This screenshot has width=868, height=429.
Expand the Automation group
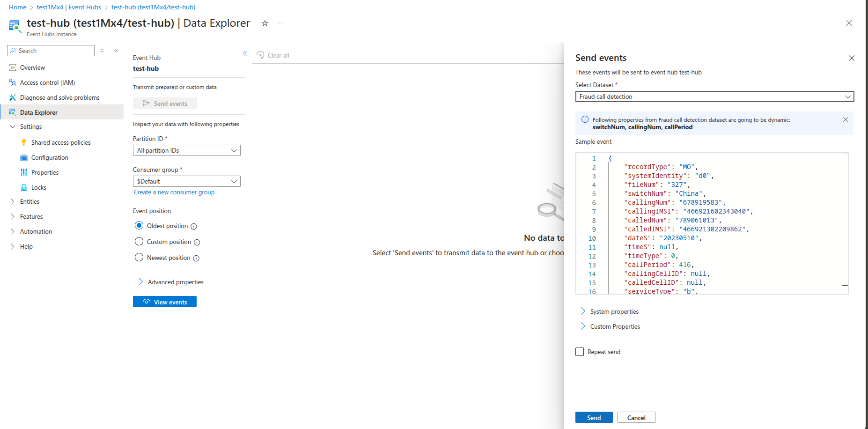pyautogui.click(x=13, y=231)
